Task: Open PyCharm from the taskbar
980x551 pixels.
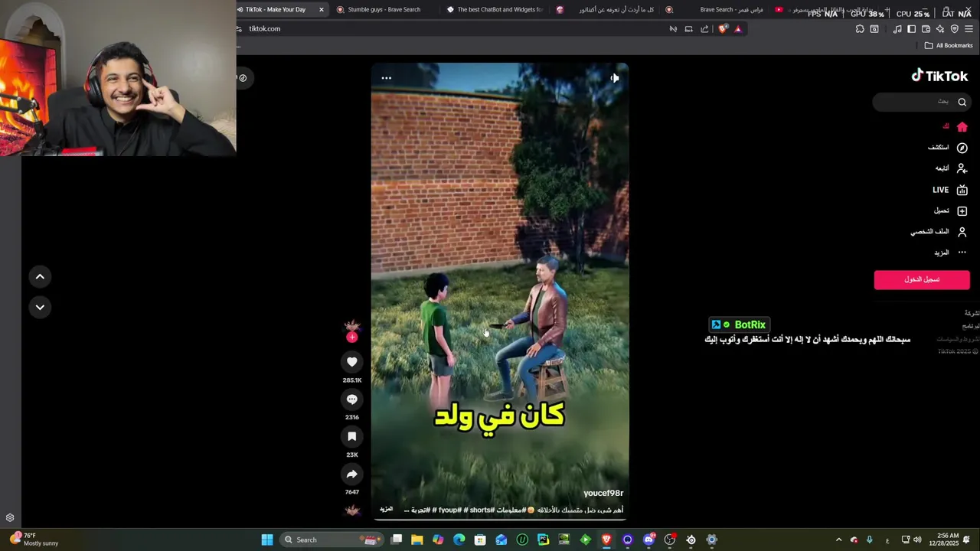Action: click(544, 540)
